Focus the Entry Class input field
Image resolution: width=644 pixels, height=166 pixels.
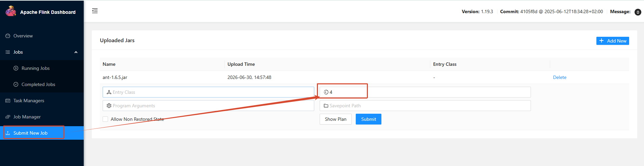click(208, 92)
